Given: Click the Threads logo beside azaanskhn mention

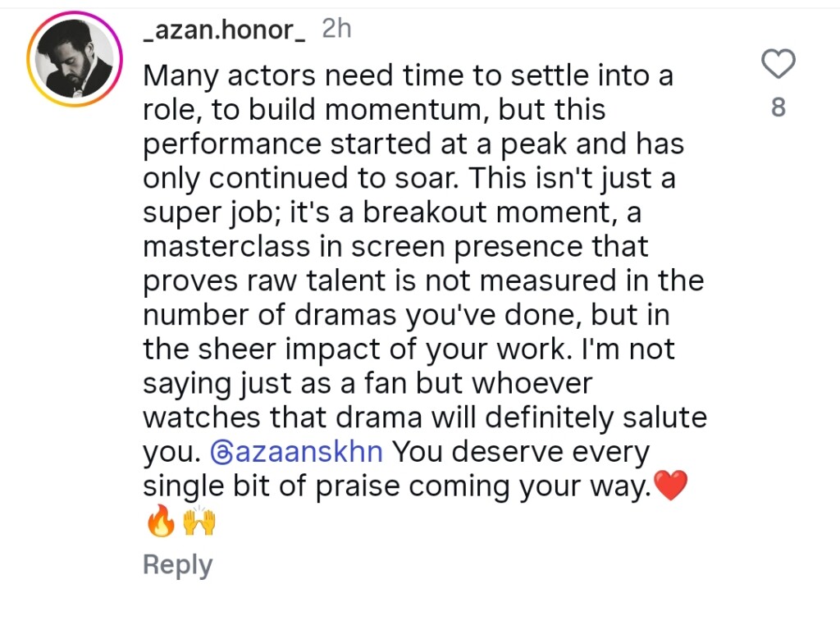Looking at the screenshot, I should coord(222,452).
